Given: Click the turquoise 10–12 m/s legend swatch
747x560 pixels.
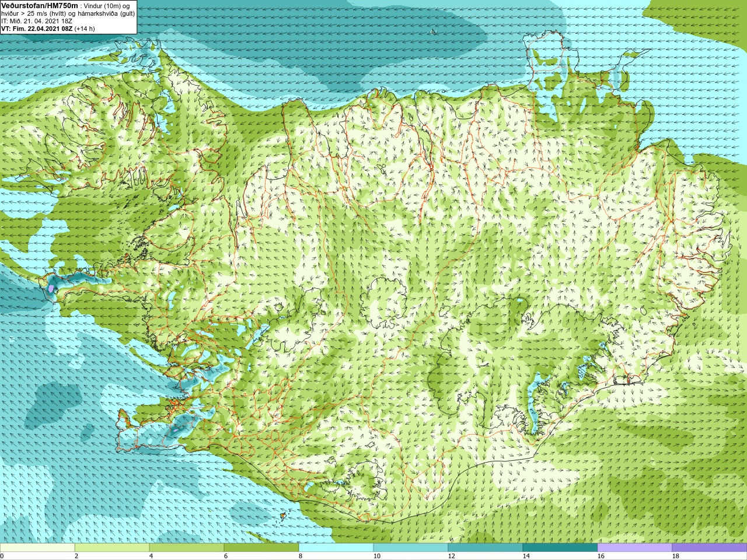Looking at the screenshot, I should [x=411, y=548].
